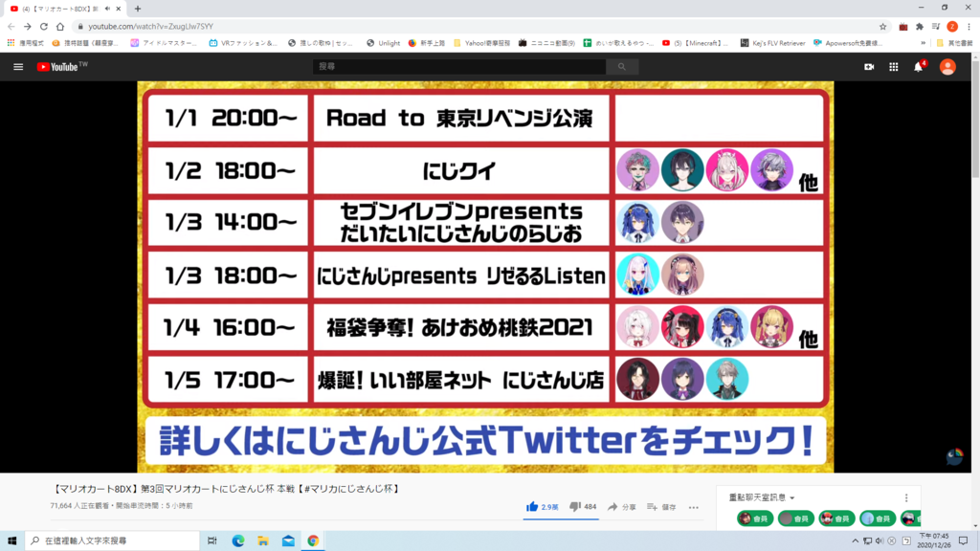Image resolution: width=980 pixels, height=551 pixels.
Task: Close the YouTube browser tab
Action: 118,9
